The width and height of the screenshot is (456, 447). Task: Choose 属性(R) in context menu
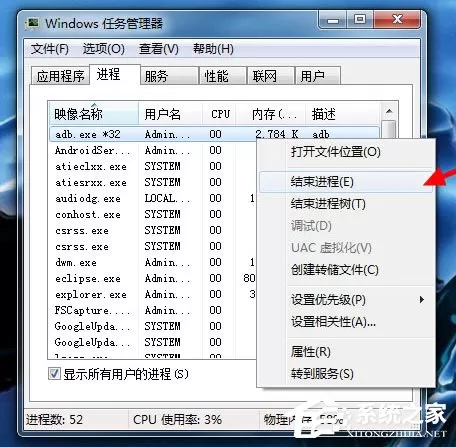[346, 352]
